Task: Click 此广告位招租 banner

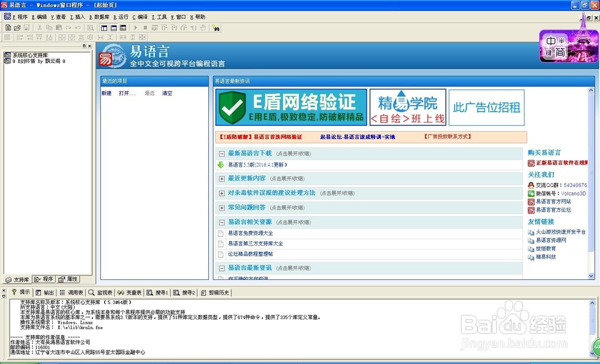Action: 487,107
